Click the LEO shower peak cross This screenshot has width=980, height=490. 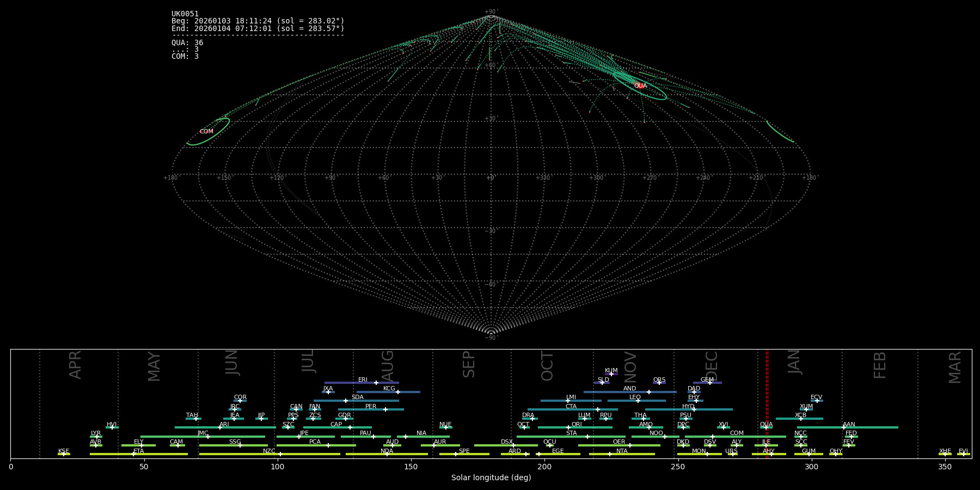click(638, 401)
